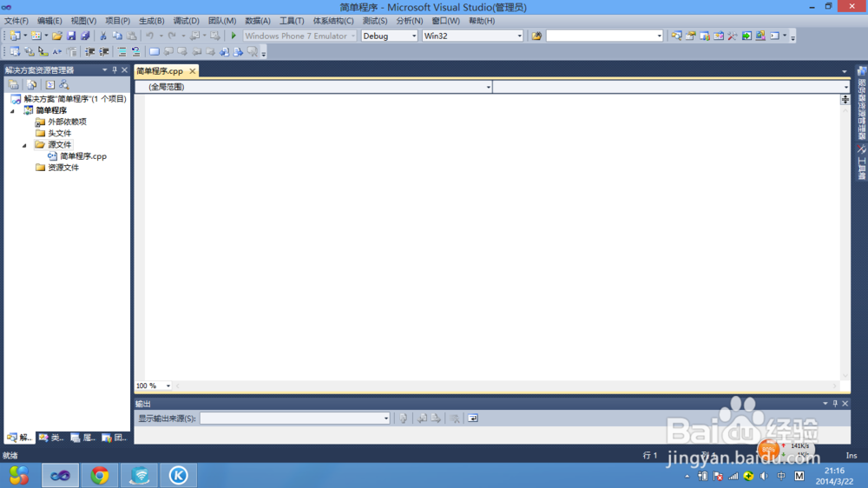Select 简单程序.cpp in Solution Explorer

click(x=83, y=156)
